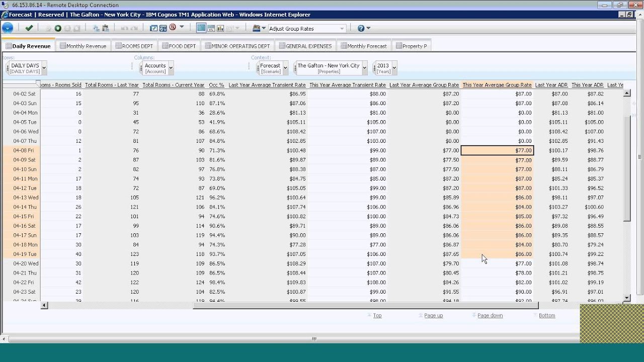Click the Occ % column header

(x=216, y=85)
